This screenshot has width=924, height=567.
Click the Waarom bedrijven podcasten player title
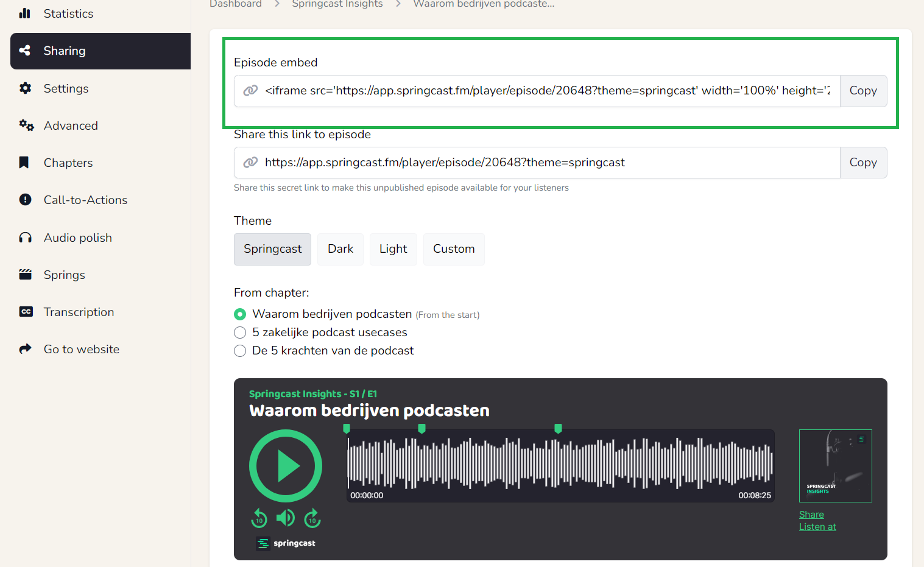(369, 410)
